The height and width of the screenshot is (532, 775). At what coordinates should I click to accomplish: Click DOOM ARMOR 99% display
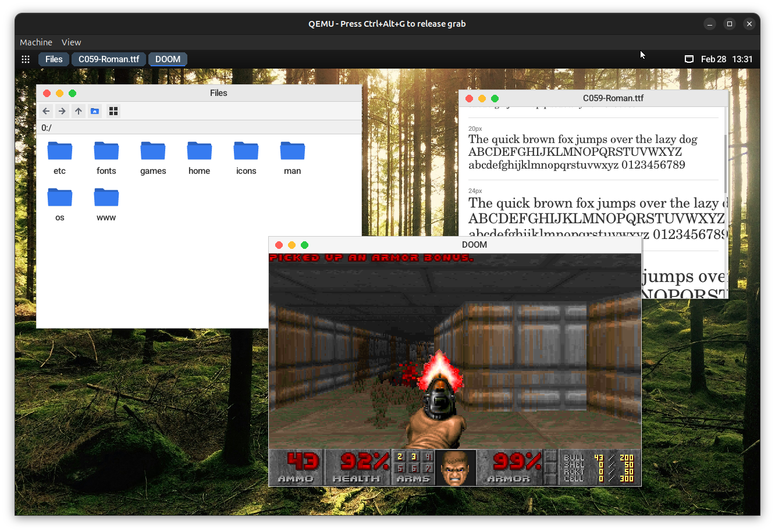(510, 467)
